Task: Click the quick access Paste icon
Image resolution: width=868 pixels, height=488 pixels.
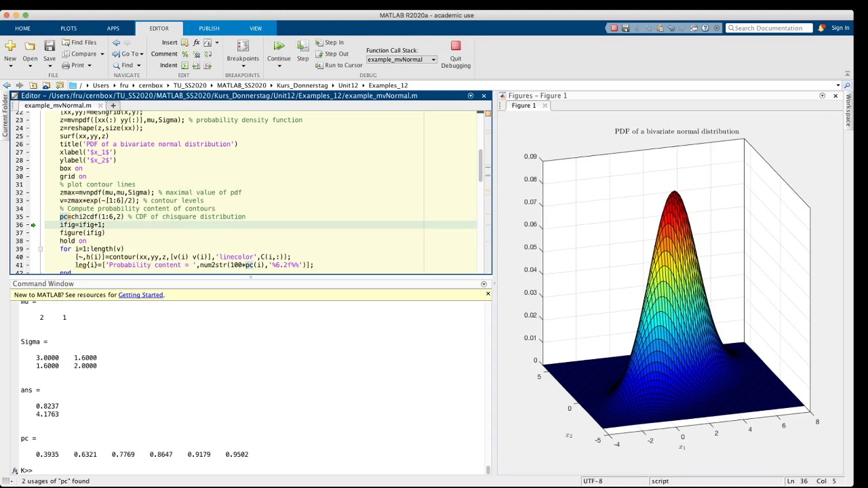Action: tap(660, 28)
